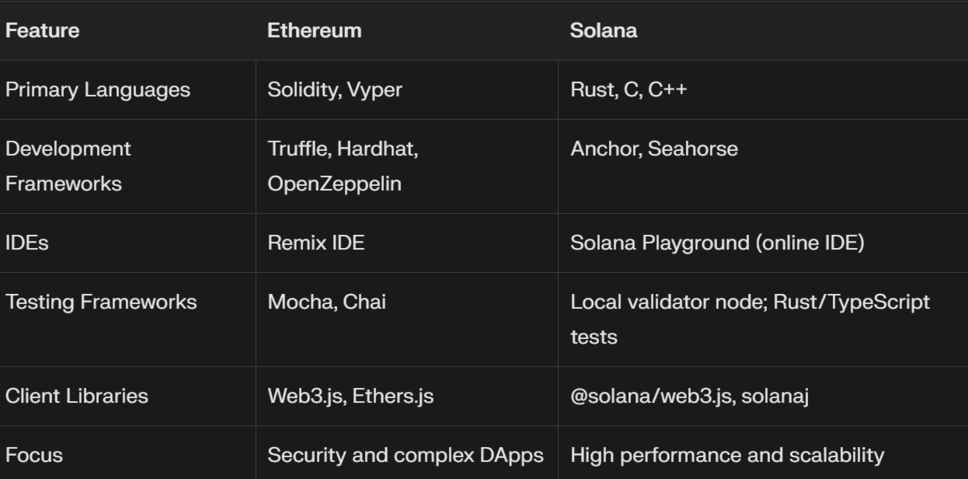Screen dimensions: 968x479
Task: Select the Testing Frameworks row label
Action: [x=101, y=302]
